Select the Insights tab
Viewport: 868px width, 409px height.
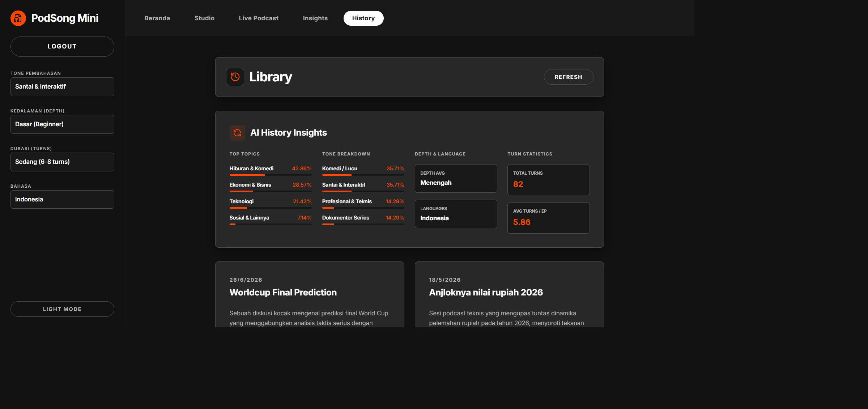[x=315, y=18]
